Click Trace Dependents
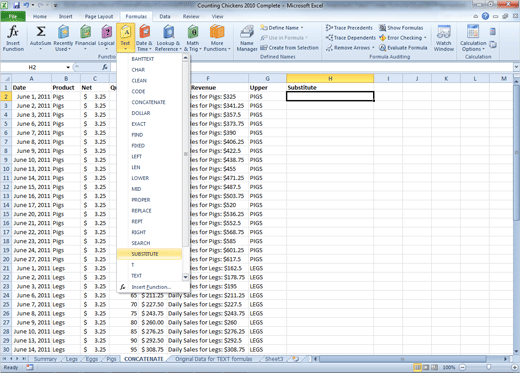 351,38
